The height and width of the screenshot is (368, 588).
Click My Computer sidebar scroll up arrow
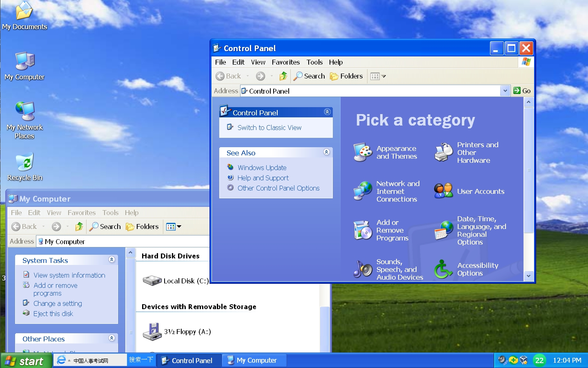click(x=130, y=252)
